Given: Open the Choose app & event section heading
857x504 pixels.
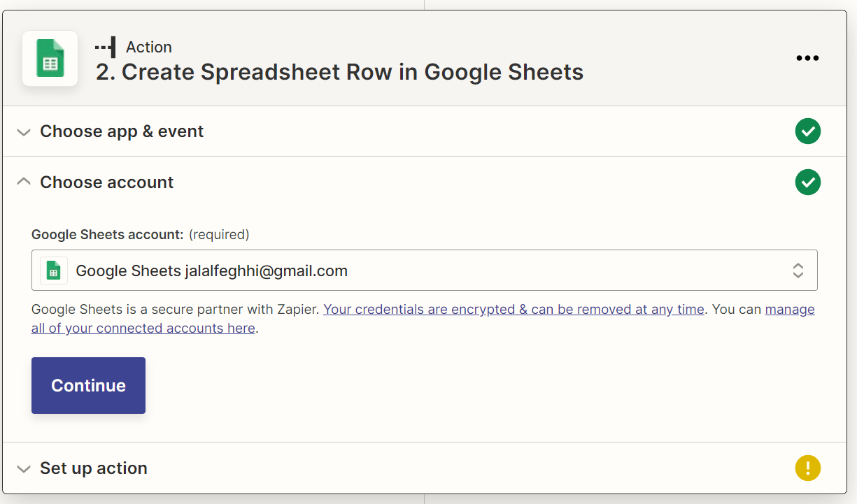Looking at the screenshot, I should (122, 131).
